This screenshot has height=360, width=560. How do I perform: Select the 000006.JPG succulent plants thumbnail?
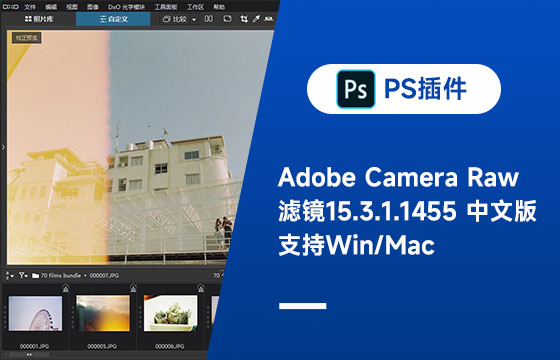coord(170,313)
